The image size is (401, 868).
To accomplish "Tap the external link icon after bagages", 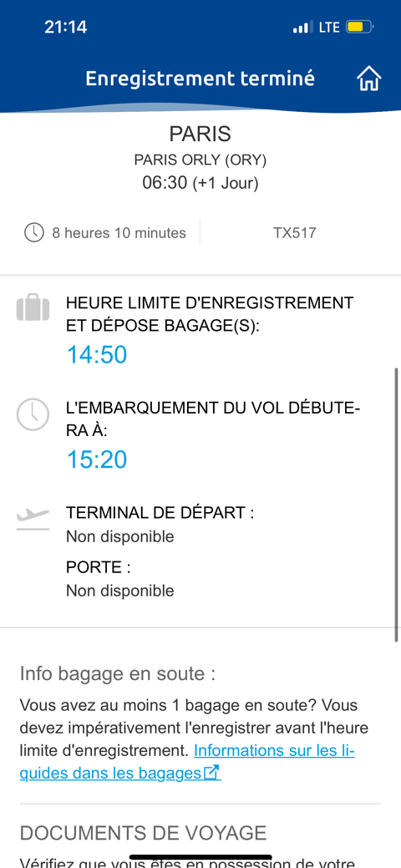I will click(212, 773).
